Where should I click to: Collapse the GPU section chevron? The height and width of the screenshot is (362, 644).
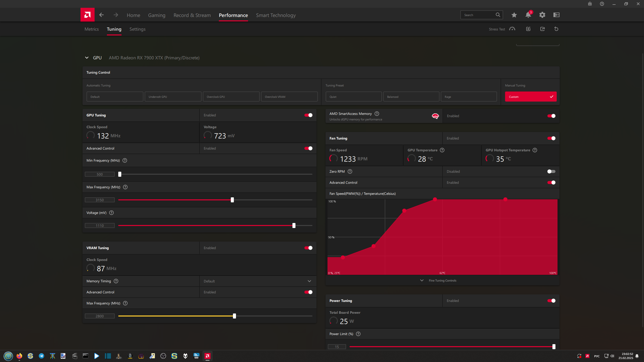[87, 58]
